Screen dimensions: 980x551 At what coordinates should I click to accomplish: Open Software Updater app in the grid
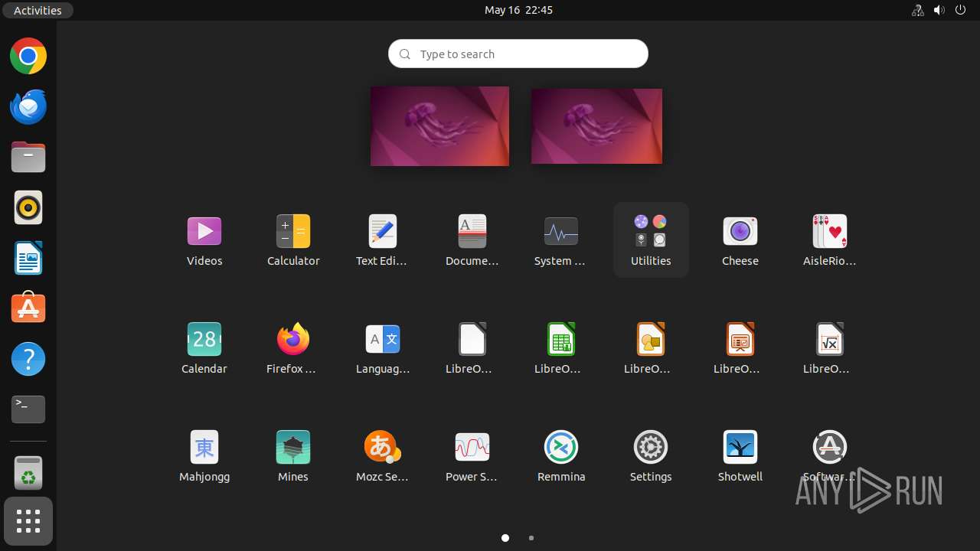click(x=830, y=455)
